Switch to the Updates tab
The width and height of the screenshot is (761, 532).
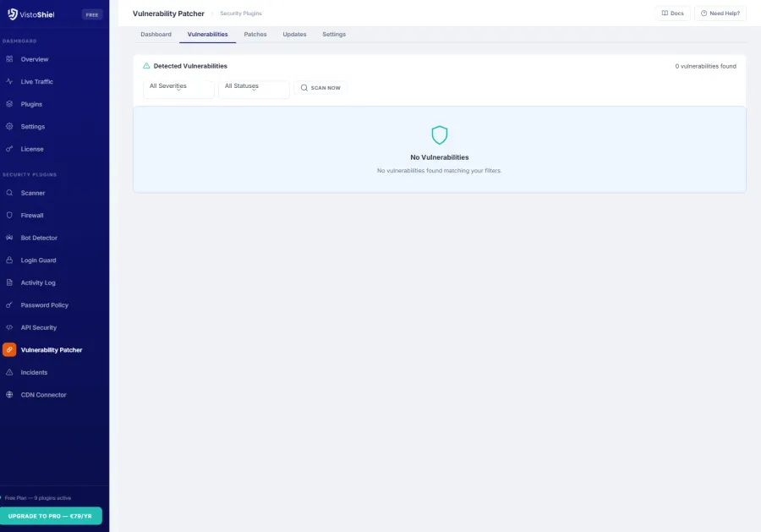[x=294, y=35]
